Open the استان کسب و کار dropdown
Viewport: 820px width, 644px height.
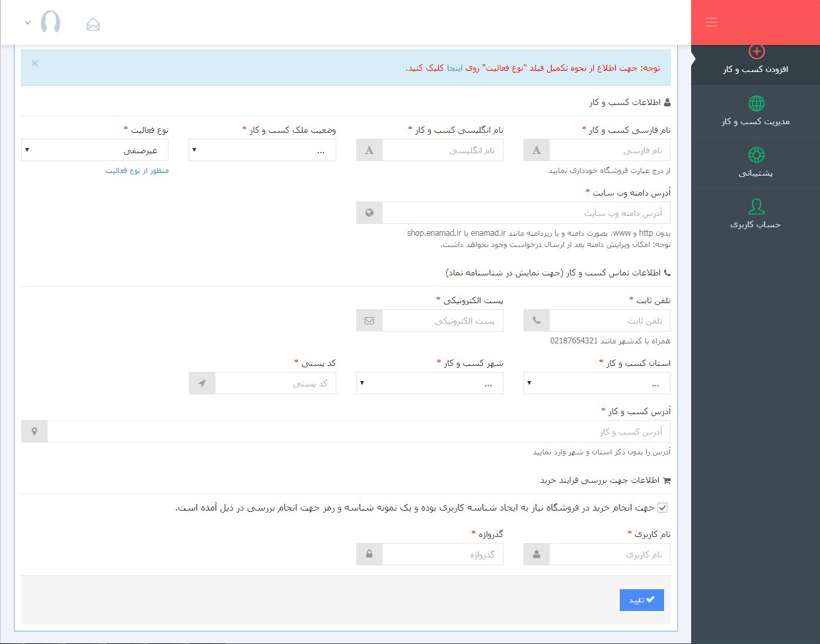[x=597, y=383]
